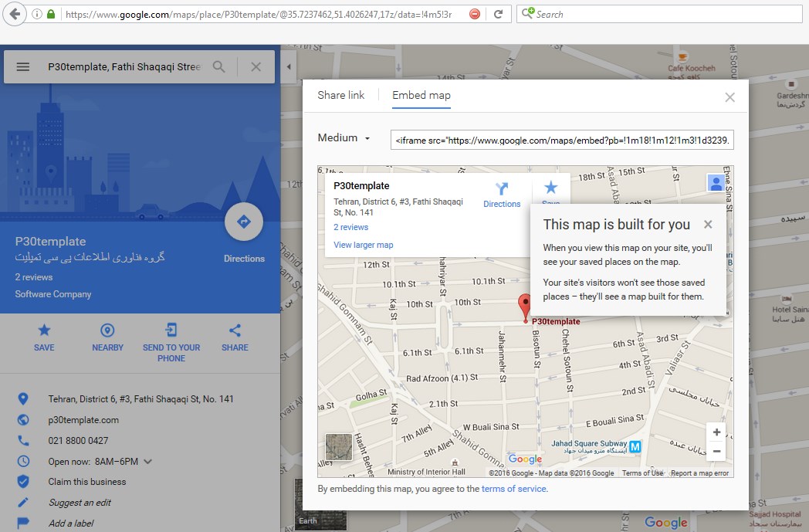Open 2 reviews in the preview card
The image size is (809, 532).
coord(350,227)
